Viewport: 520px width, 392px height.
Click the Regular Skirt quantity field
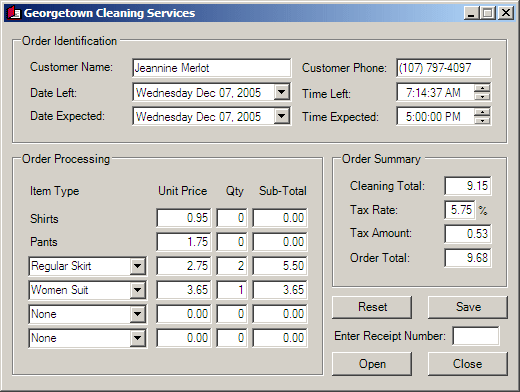point(232,266)
